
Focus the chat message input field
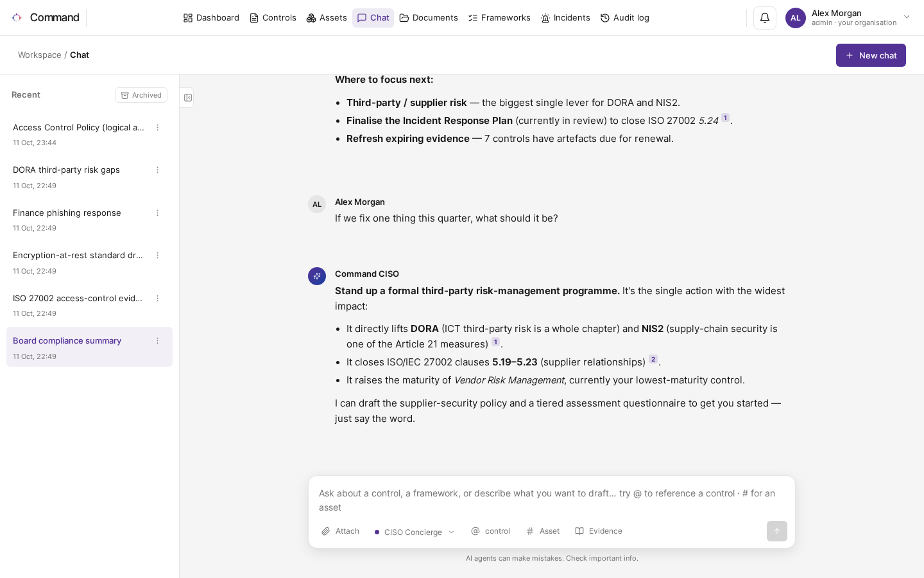click(552, 500)
